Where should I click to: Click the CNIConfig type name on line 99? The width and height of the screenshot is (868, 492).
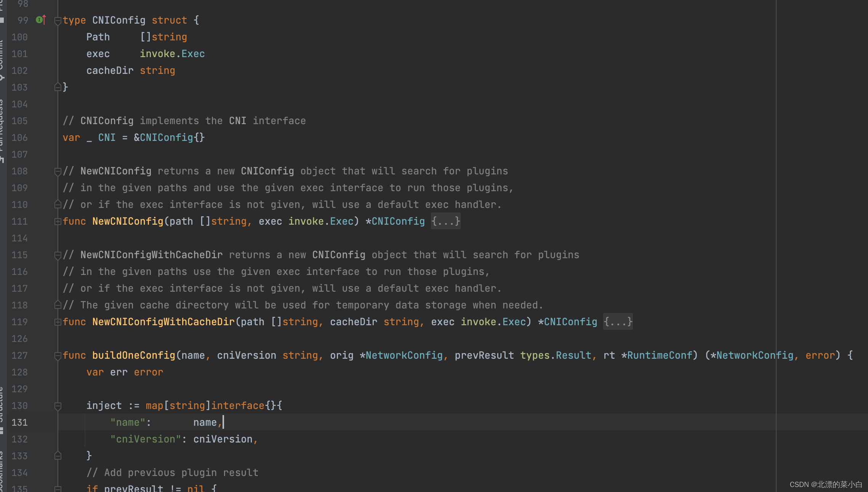(x=119, y=20)
